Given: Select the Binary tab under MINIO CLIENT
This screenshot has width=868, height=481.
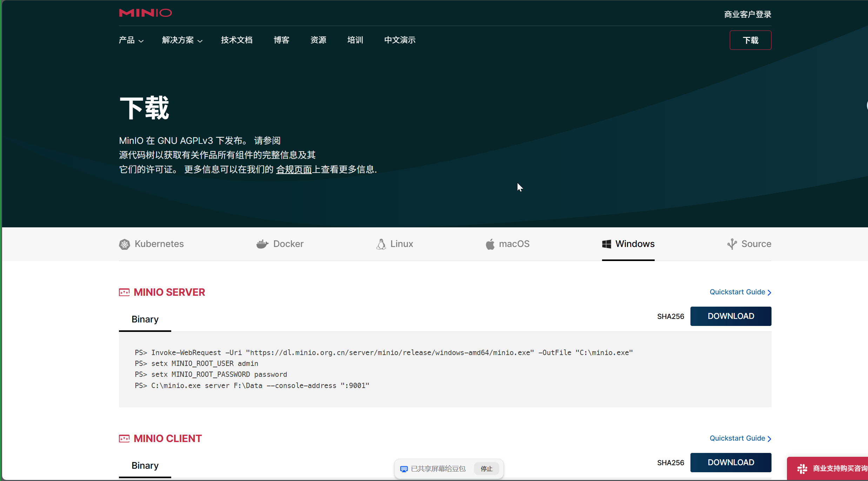Looking at the screenshot, I should (145, 466).
